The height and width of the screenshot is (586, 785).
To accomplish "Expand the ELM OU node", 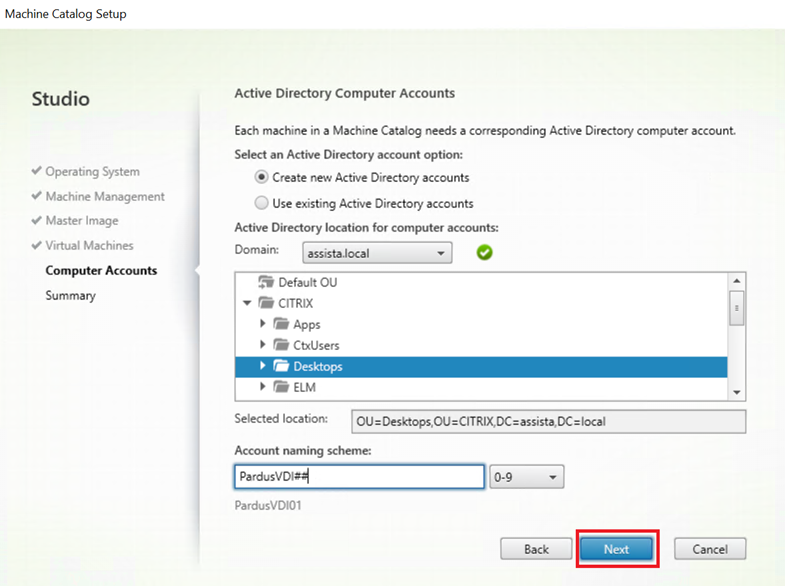I will point(262,387).
